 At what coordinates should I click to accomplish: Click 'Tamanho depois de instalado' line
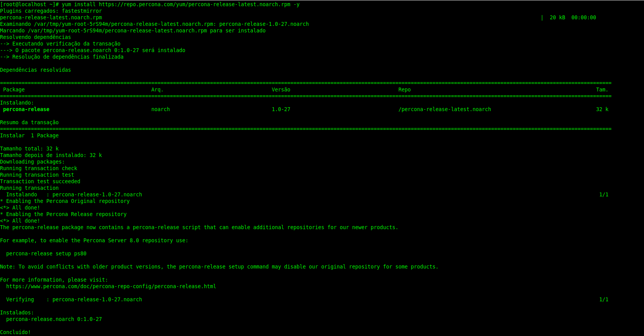click(51, 155)
